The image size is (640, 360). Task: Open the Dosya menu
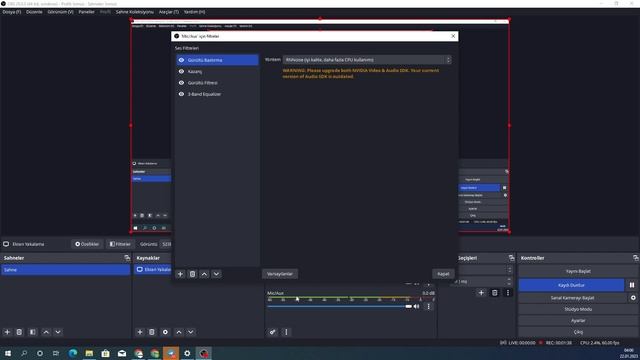coord(11,12)
